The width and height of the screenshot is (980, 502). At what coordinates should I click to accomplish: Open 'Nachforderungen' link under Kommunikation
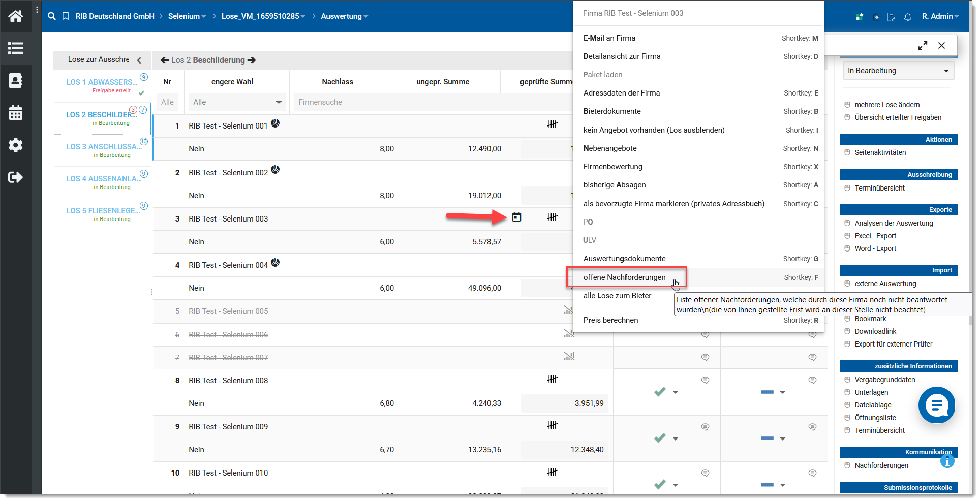(x=881, y=465)
